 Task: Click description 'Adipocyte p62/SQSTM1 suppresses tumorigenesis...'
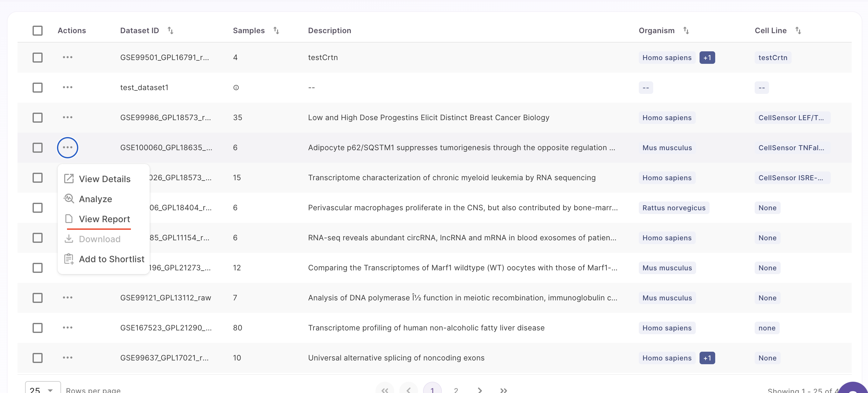[462, 147]
